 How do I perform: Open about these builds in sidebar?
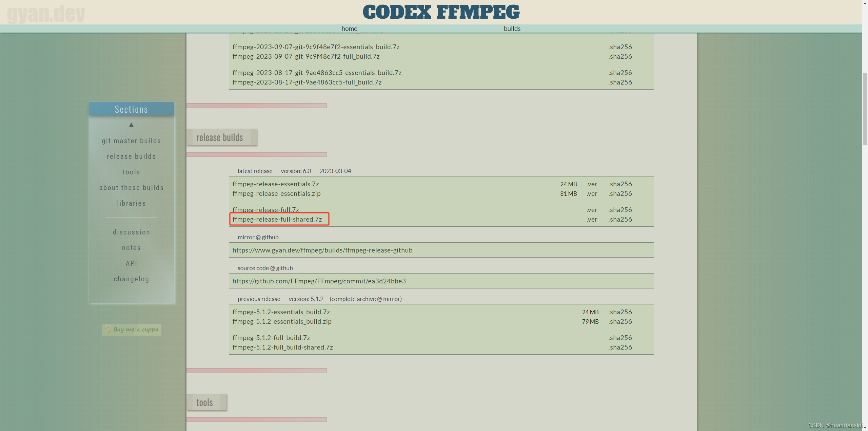131,188
